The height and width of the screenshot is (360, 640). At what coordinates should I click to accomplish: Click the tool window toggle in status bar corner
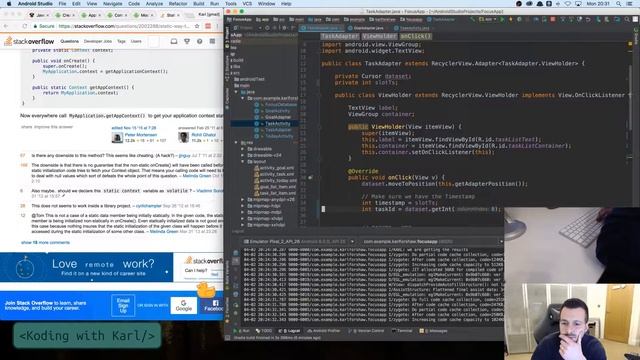tap(227, 338)
